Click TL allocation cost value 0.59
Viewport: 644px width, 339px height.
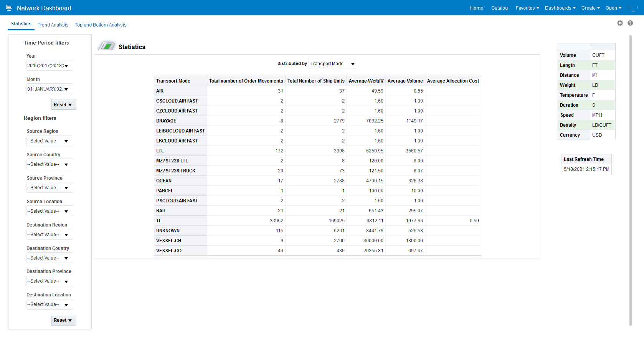474,221
